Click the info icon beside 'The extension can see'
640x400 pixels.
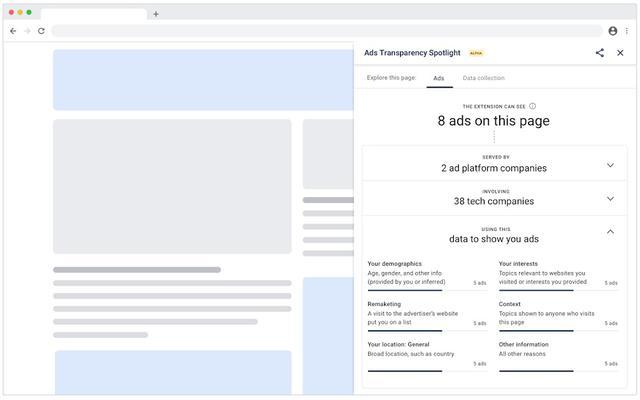click(533, 106)
